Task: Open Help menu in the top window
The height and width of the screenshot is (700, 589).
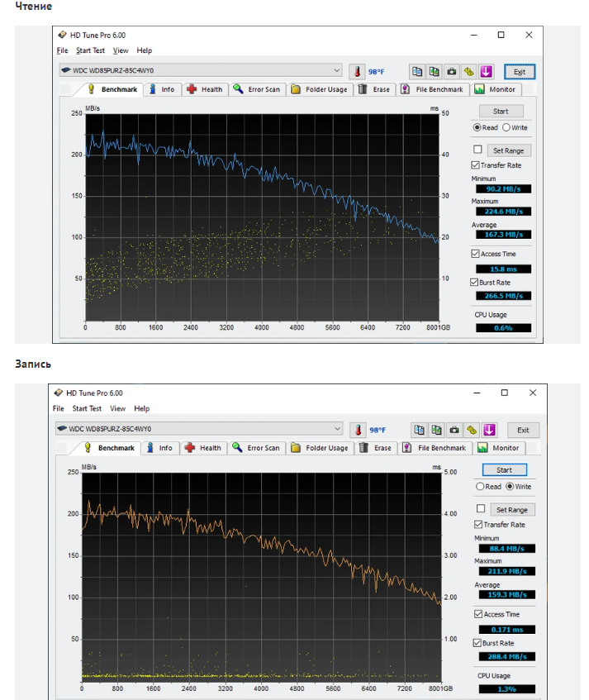Action: click(x=144, y=50)
